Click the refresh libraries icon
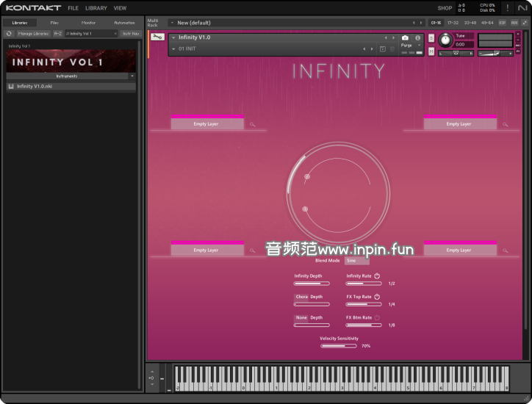The width and height of the screenshot is (532, 404). pos(9,33)
